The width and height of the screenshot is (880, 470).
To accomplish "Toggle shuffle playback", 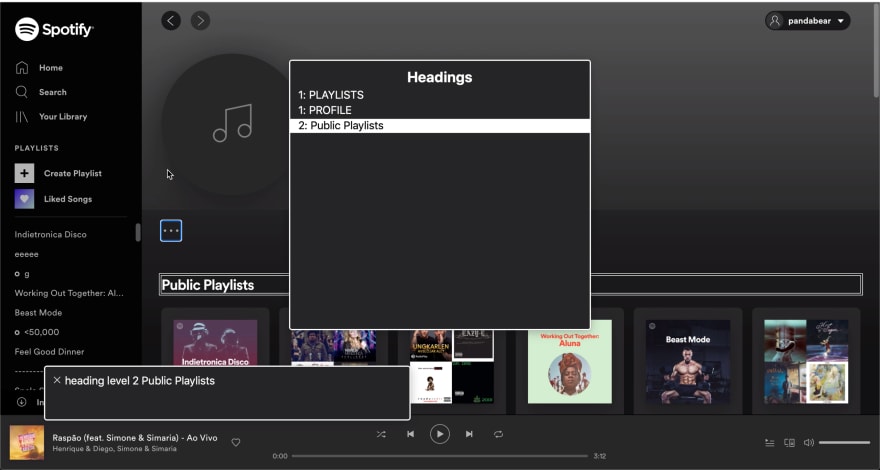I will pos(381,434).
